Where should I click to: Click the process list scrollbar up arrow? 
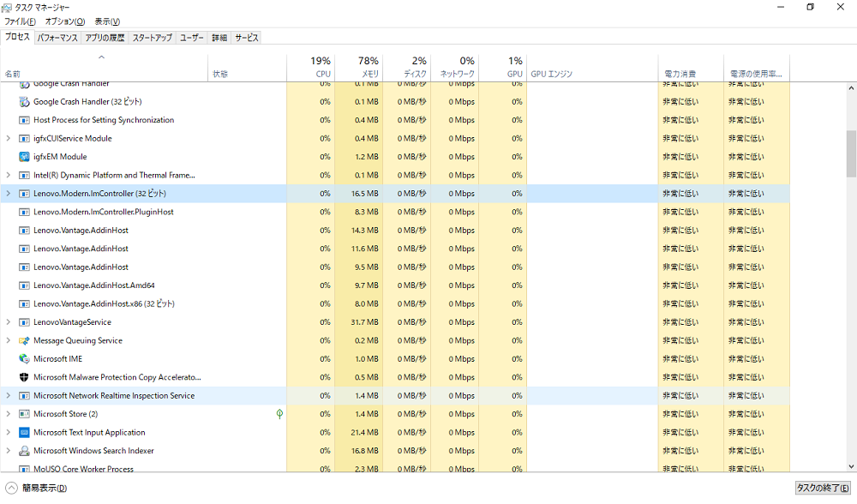pyautogui.click(x=852, y=88)
